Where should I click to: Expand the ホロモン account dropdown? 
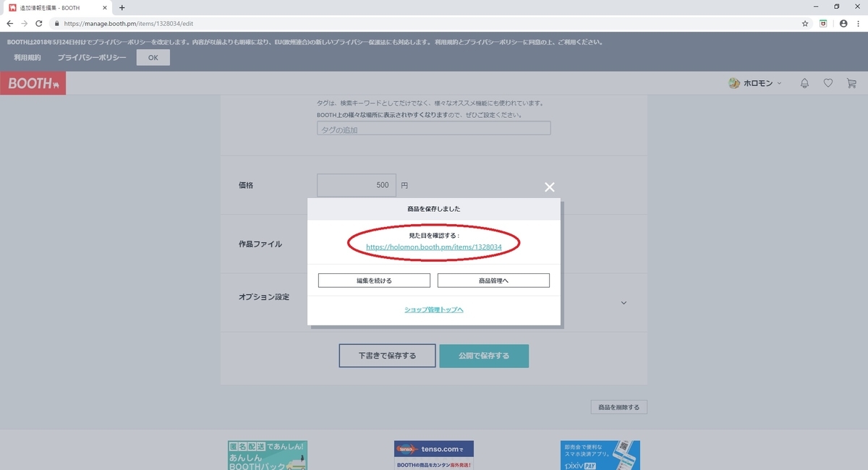[780, 83]
